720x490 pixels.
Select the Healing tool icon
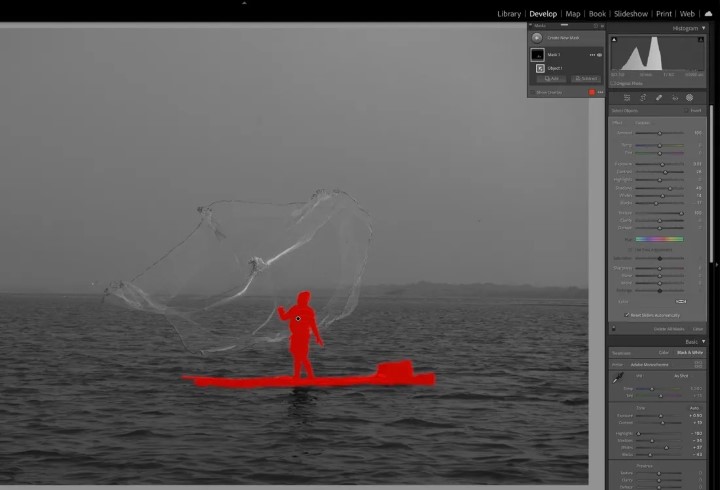click(x=659, y=97)
